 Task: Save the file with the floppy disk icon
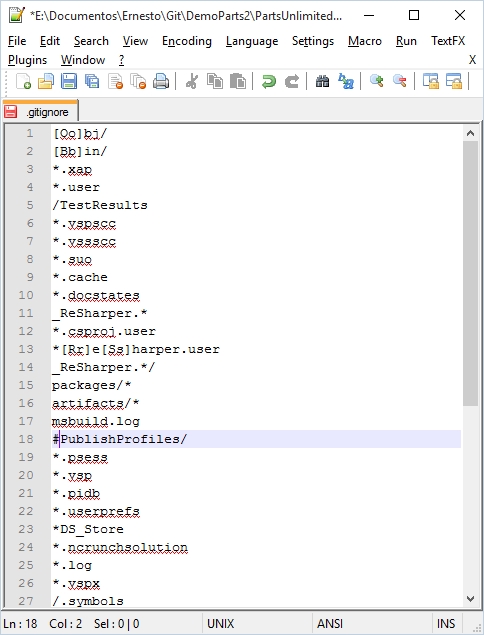[x=69, y=81]
